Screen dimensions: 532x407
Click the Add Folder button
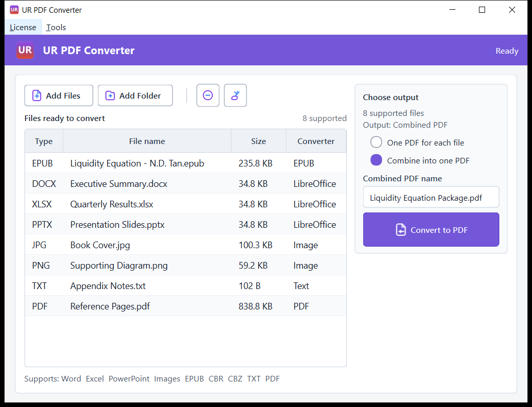pos(135,95)
